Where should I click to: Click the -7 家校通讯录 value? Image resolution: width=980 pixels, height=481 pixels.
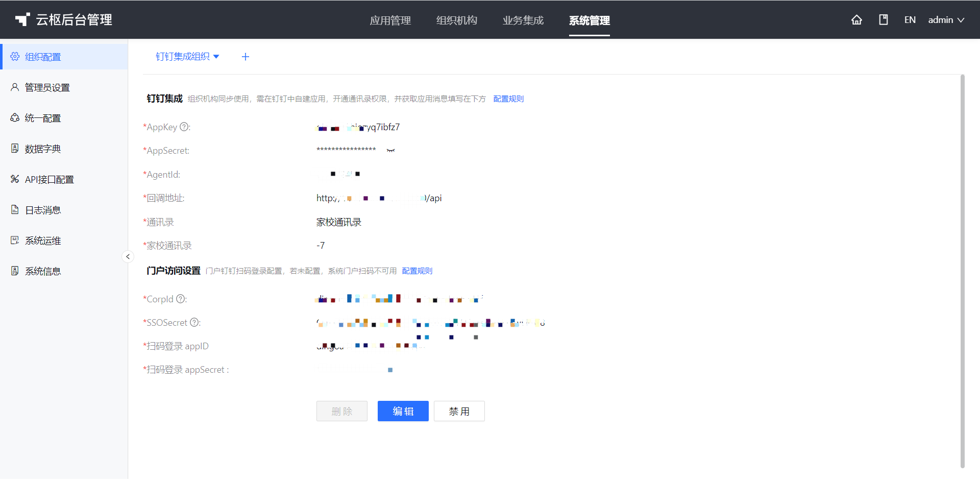point(321,246)
